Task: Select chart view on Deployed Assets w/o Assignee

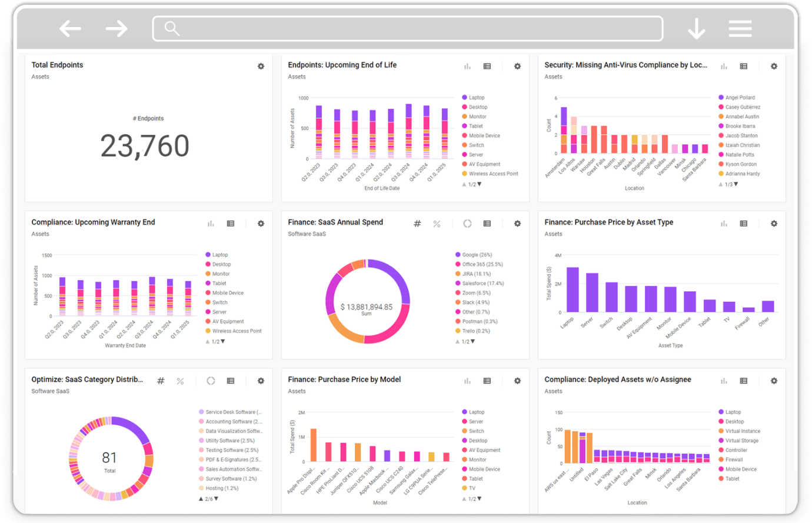Action: 724,381
